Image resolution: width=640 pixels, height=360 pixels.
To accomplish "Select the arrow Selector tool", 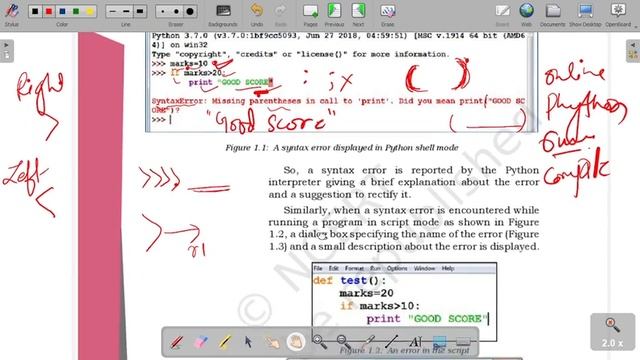I will pyautogui.click(x=248, y=342).
